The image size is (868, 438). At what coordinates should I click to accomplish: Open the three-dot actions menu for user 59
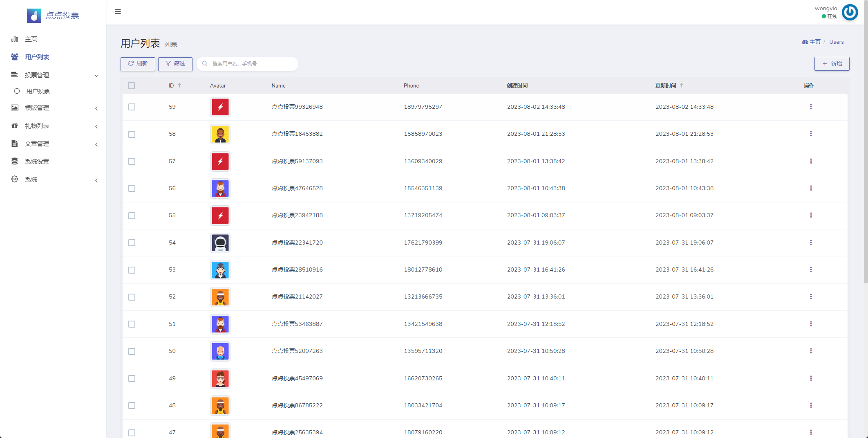(811, 107)
